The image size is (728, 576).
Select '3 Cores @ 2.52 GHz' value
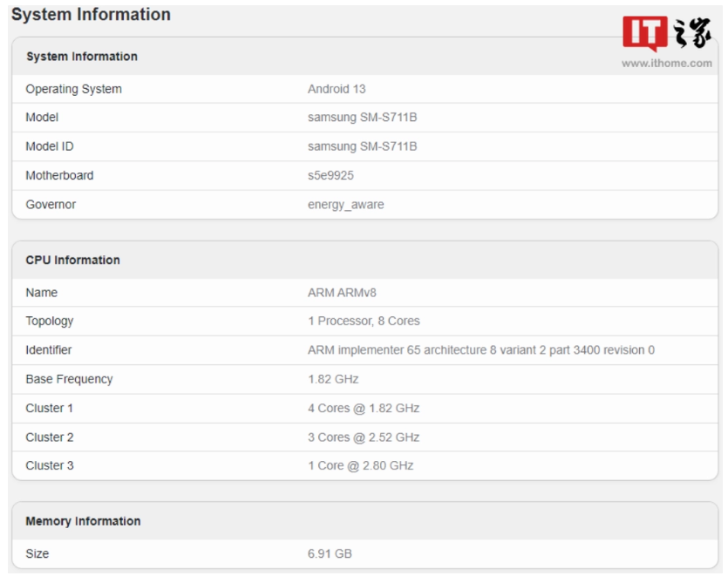click(x=364, y=437)
